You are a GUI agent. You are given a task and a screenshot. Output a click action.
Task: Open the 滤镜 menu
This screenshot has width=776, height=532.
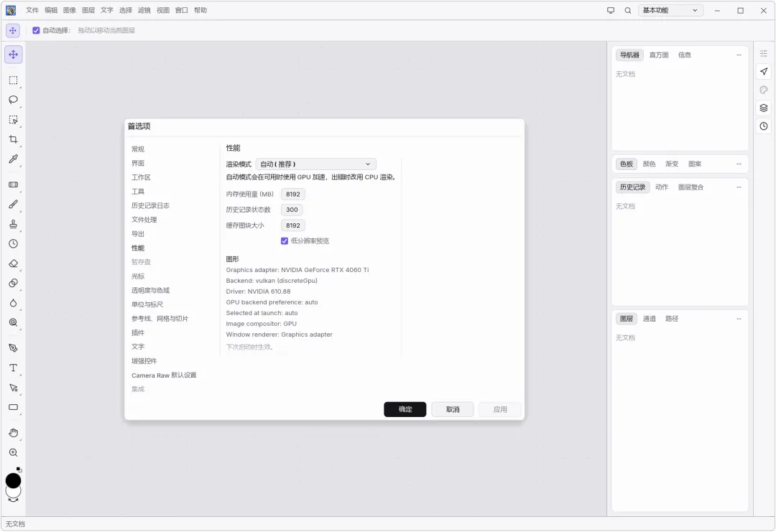pyautogui.click(x=144, y=10)
